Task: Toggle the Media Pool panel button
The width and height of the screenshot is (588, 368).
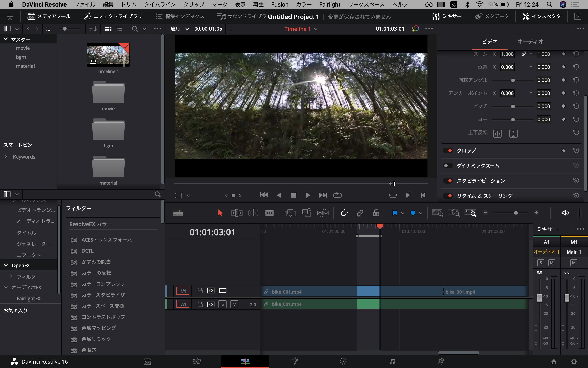Action: click(x=48, y=16)
